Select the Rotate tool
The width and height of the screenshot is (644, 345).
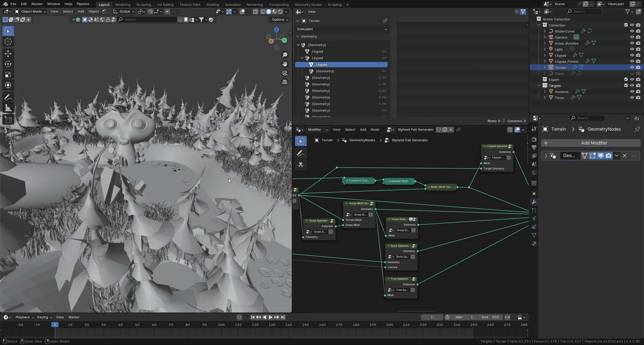8,64
